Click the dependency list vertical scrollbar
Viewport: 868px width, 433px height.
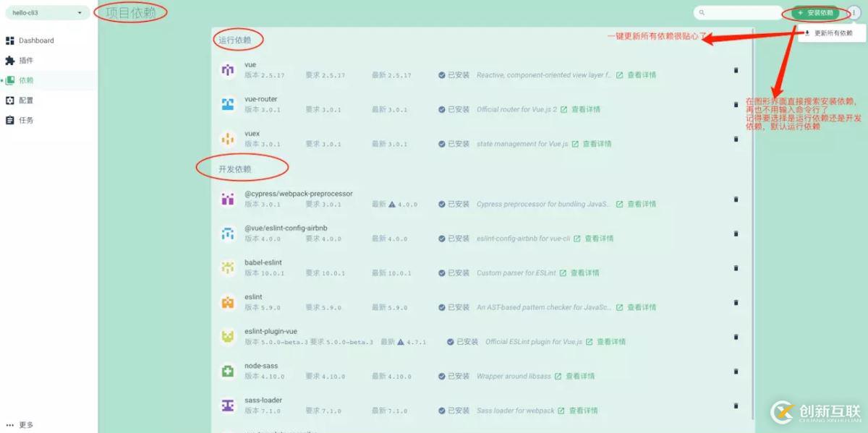click(752, 224)
